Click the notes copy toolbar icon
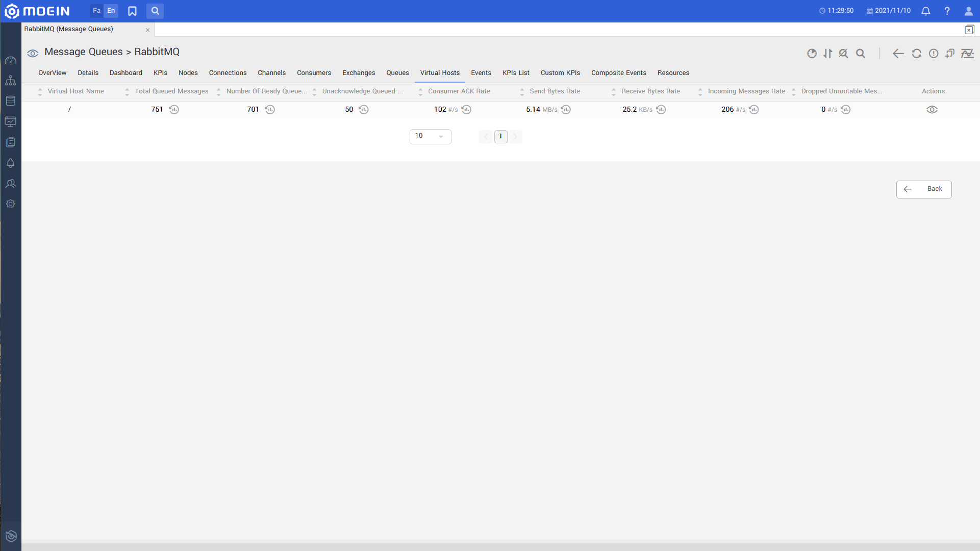This screenshot has height=551, width=980. [950, 54]
